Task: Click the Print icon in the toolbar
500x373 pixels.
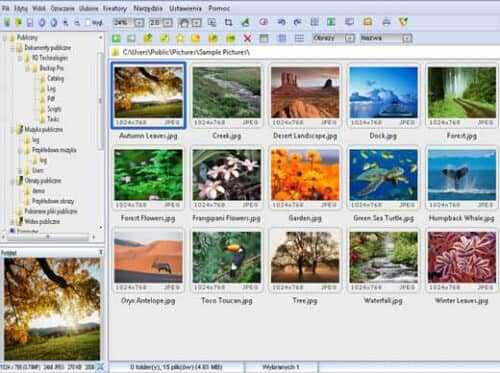Action: [x=386, y=22]
